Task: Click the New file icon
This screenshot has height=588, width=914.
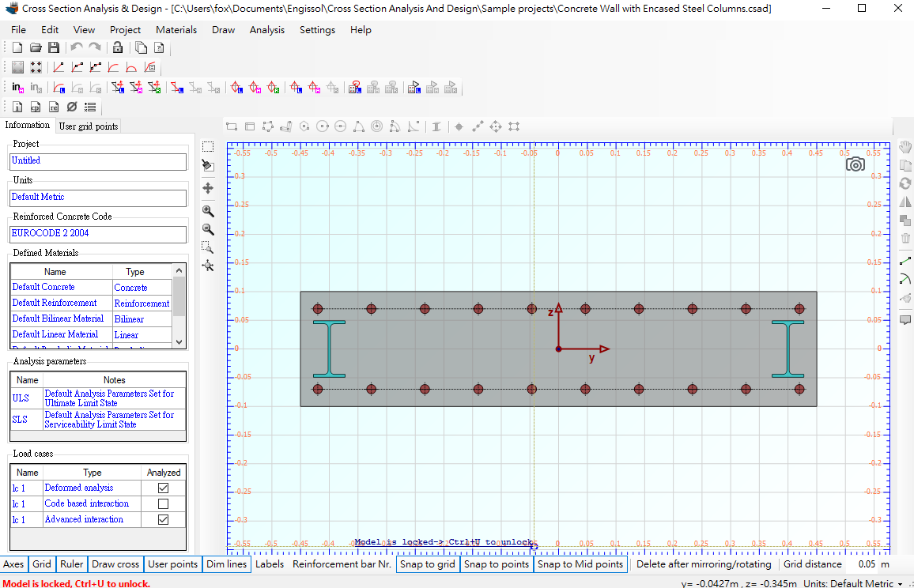Action: [17, 47]
